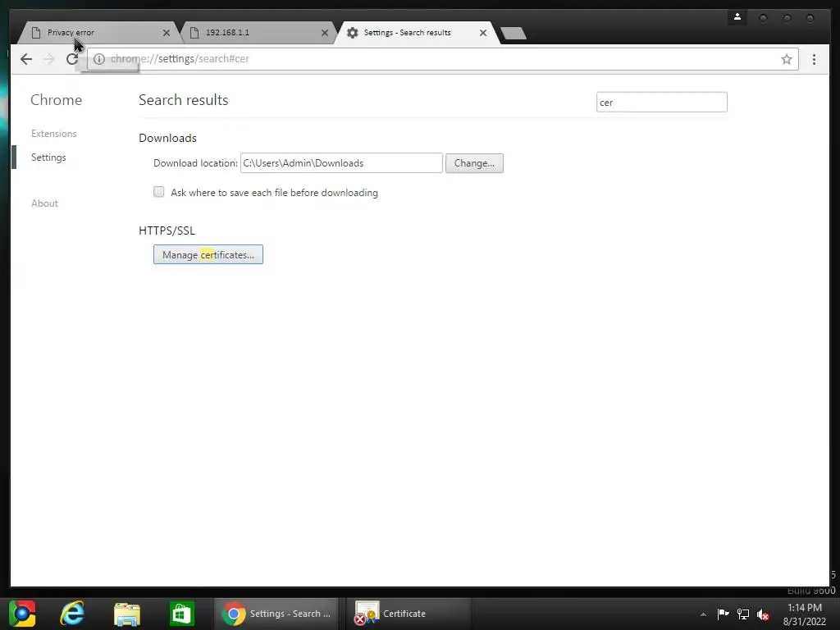The image size is (840, 630).
Task: Bookmark this page with the star icon
Action: [x=786, y=59]
